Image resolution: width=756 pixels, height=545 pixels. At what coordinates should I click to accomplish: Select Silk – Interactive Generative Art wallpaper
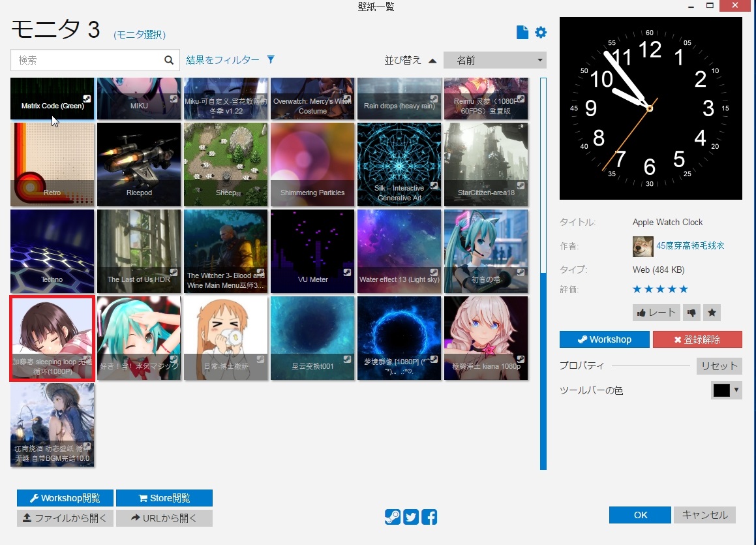coord(399,164)
